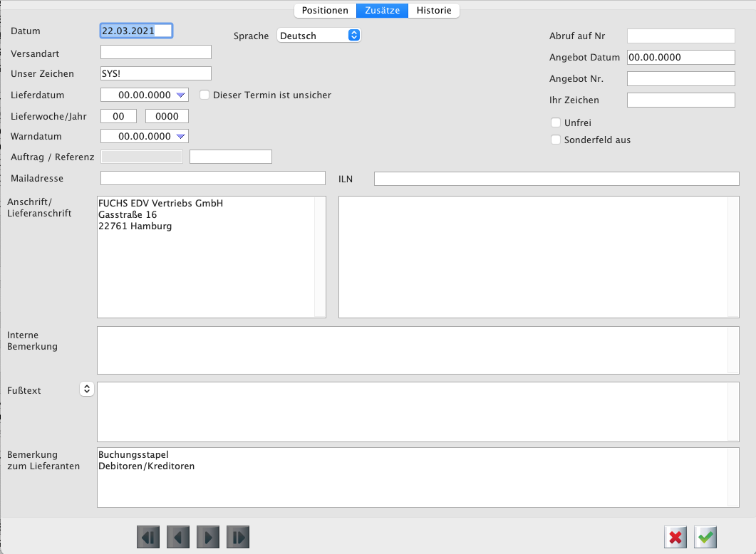Open the Lieferdatum date picker arrow
Screen dimensions: 756x554
click(x=180, y=95)
